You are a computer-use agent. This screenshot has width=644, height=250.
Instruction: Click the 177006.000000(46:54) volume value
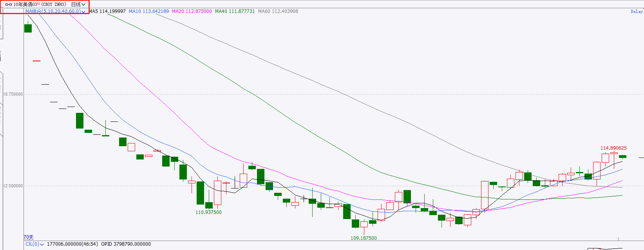pos(72,244)
